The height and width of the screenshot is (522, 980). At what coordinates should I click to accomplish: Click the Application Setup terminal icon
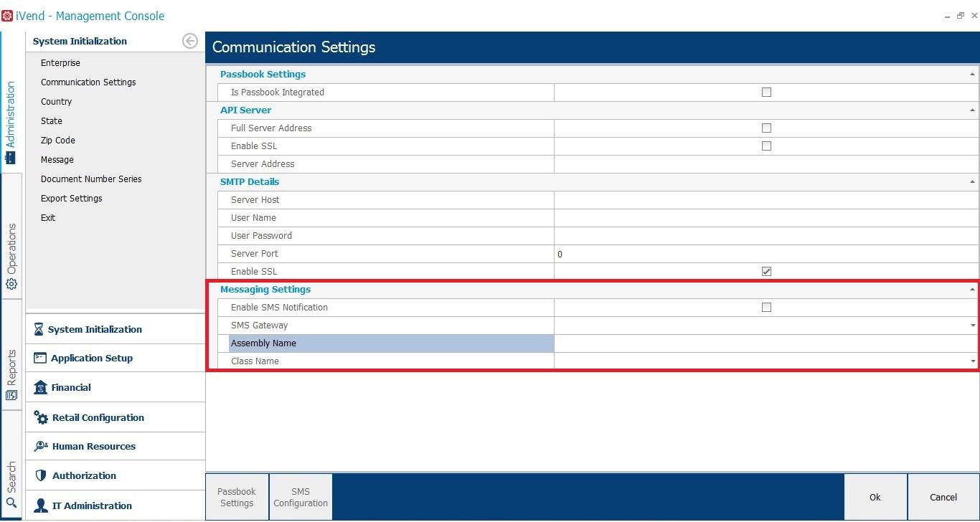(x=39, y=358)
